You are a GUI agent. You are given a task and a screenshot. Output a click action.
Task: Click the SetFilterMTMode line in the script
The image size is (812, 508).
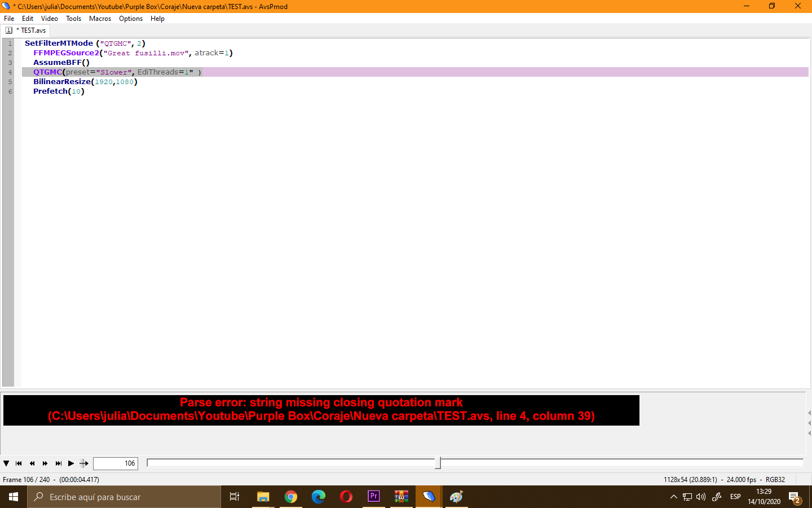(x=85, y=43)
